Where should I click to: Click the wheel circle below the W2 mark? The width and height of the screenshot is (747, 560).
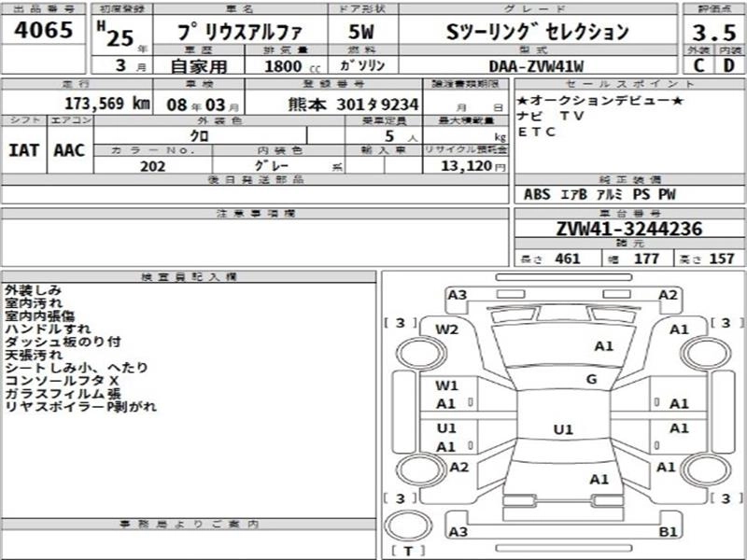tap(421, 355)
